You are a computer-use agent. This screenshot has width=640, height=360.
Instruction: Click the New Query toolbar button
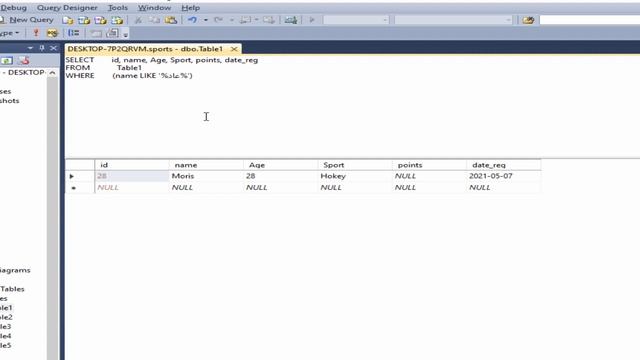27,20
